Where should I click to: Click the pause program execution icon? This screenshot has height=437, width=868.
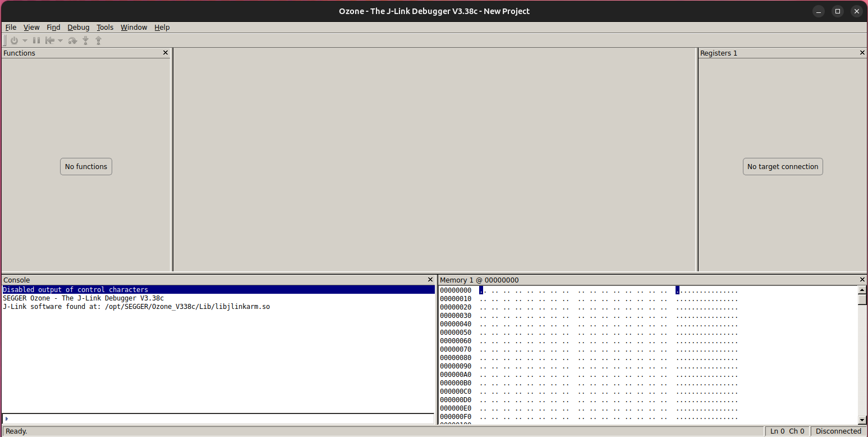pyautogui.click(x=36, y=40)
